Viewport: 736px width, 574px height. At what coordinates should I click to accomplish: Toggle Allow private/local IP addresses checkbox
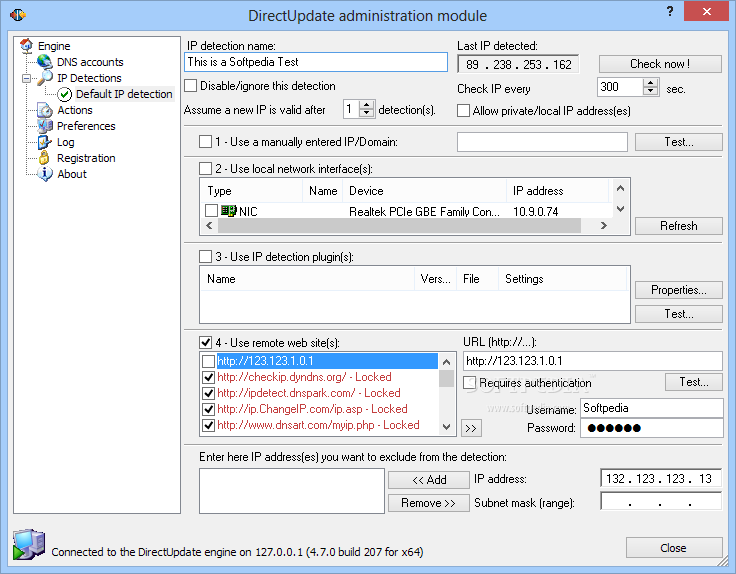tap(463, 111)
